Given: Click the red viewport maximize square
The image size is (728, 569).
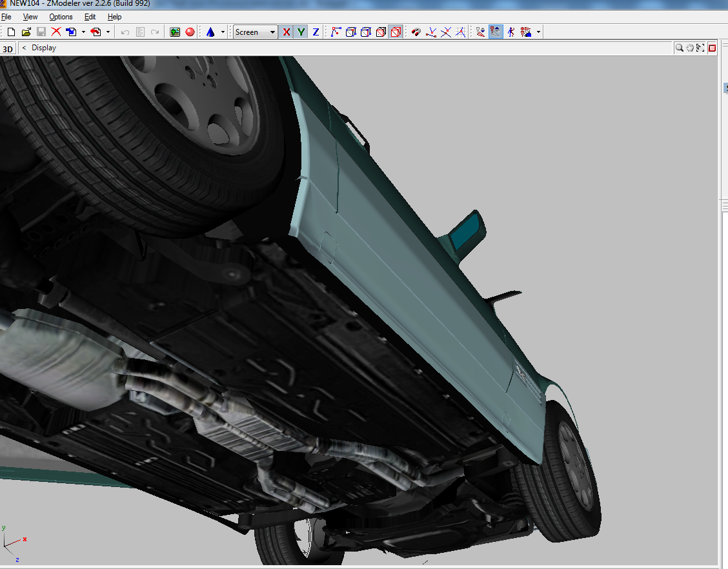Looking at the screenshot, I should pyautogui.click(x=712, y=47).
